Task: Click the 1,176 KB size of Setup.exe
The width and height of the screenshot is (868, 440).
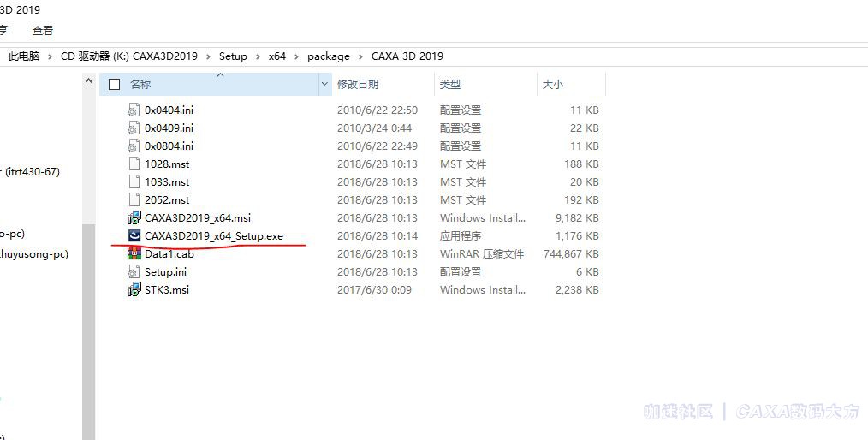Action: click(577, 235)
